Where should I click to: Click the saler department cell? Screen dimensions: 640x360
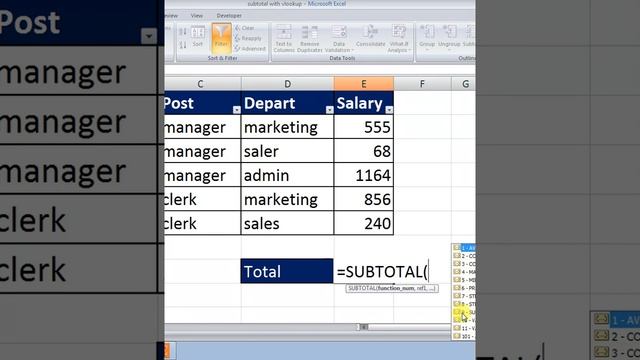287,151
